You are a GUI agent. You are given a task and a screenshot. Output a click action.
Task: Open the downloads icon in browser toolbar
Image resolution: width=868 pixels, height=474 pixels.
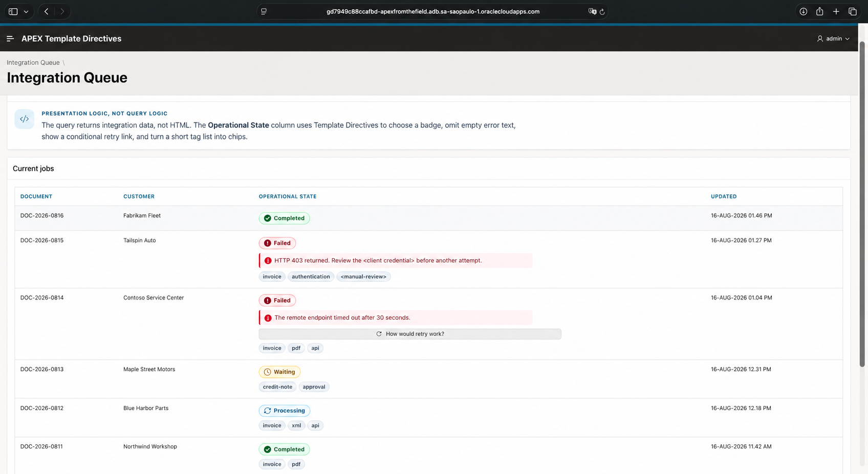803,11
